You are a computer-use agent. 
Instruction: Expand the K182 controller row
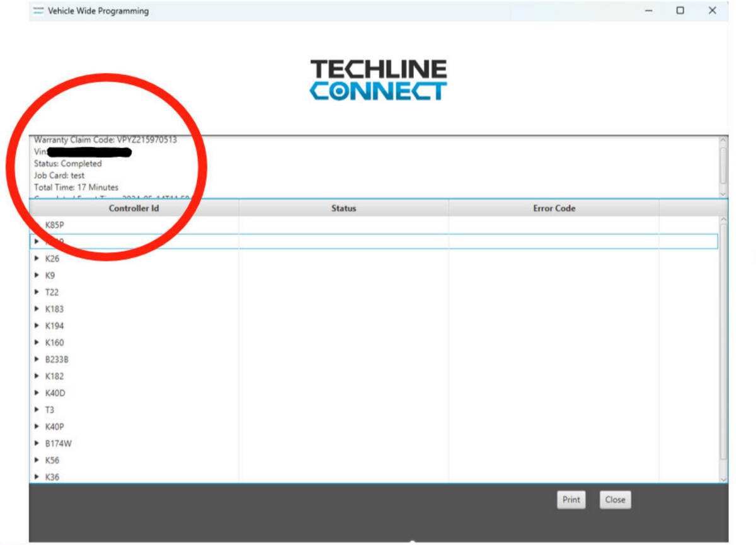pos(37,376)
